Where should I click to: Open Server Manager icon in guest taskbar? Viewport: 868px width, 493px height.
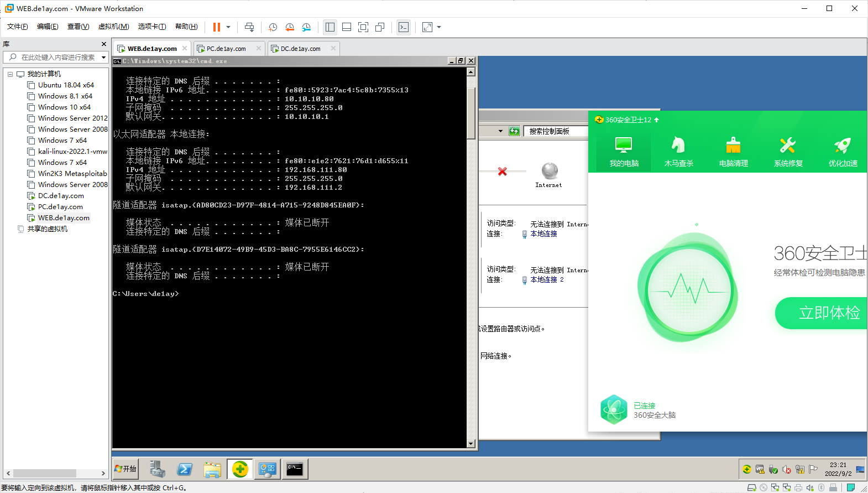click(157, 469)
